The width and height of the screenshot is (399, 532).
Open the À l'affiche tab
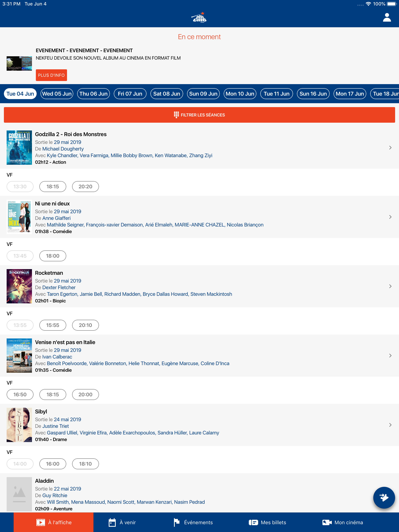[53, 522]
